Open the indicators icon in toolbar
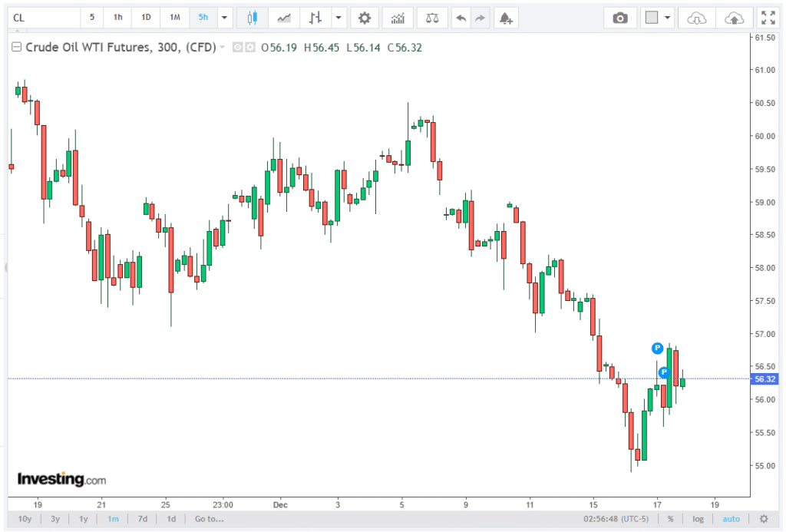This screenshot has height=532, width=786. click(x=398, y=17)
